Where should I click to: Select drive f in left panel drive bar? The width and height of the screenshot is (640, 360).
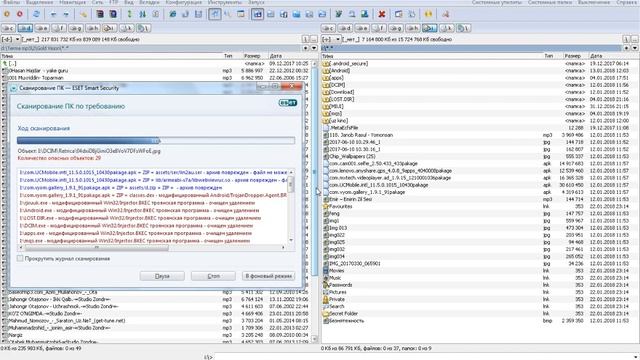(x=59, y=28)
